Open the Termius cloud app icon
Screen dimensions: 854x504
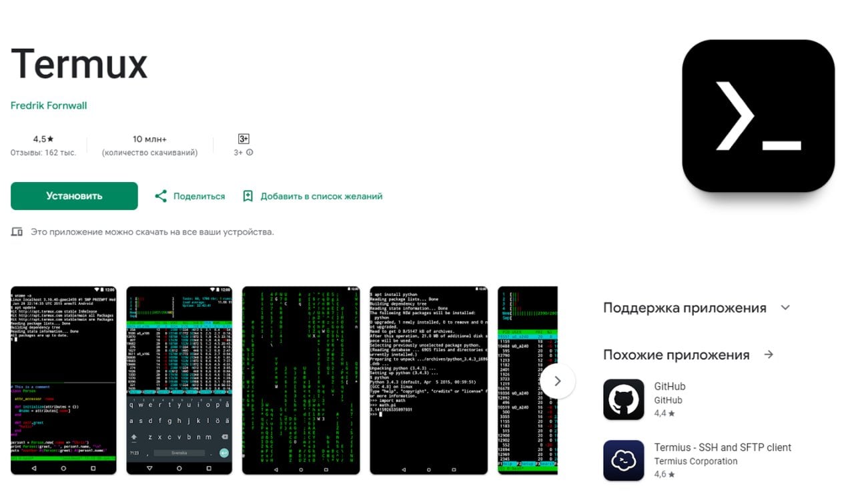(623, 461)
